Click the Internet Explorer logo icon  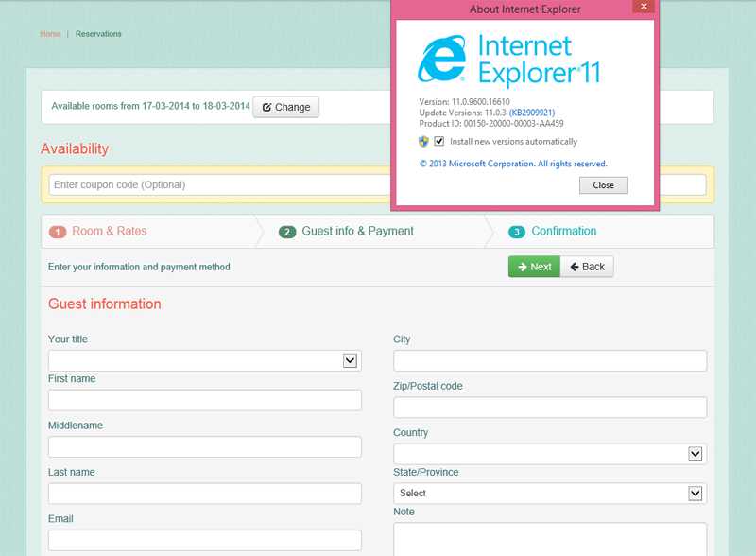(x=443, y=60)
